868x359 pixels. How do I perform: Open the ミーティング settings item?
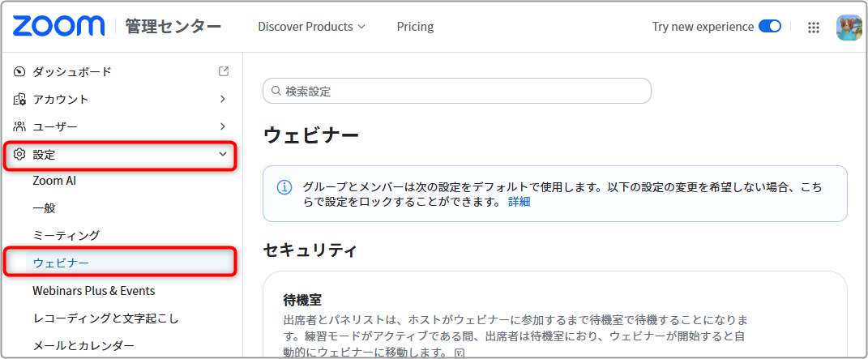[66, 235]
